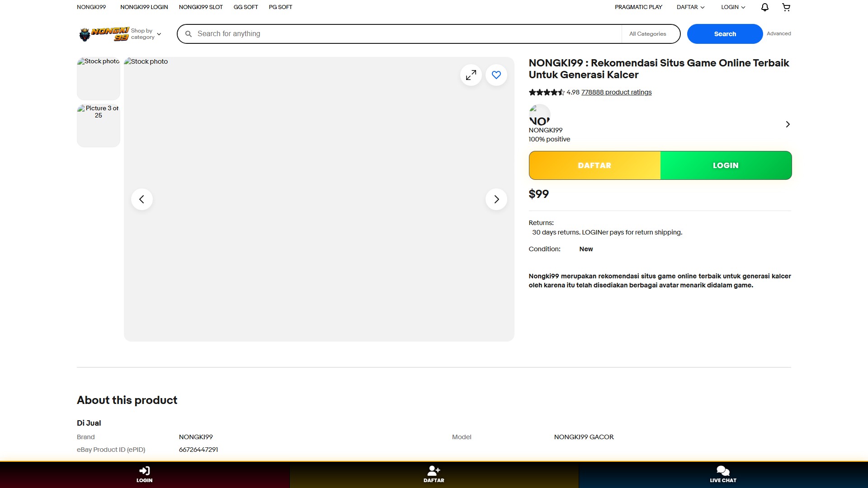Expand Shop by category dropdown

[146, 34]
